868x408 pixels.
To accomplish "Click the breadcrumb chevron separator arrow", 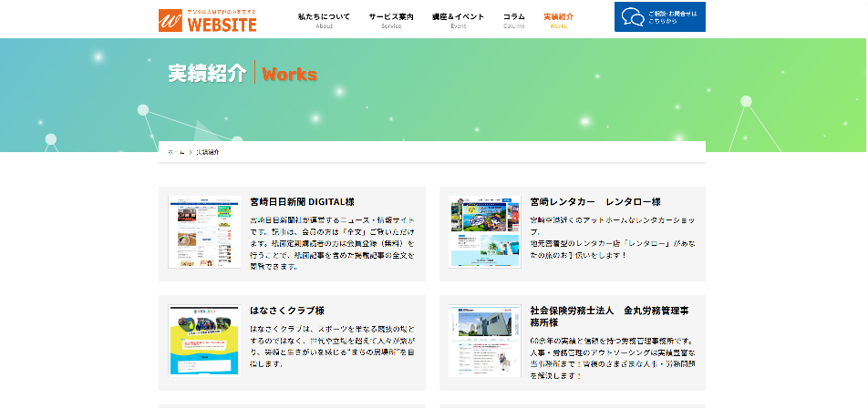I will tap(191, 152).
